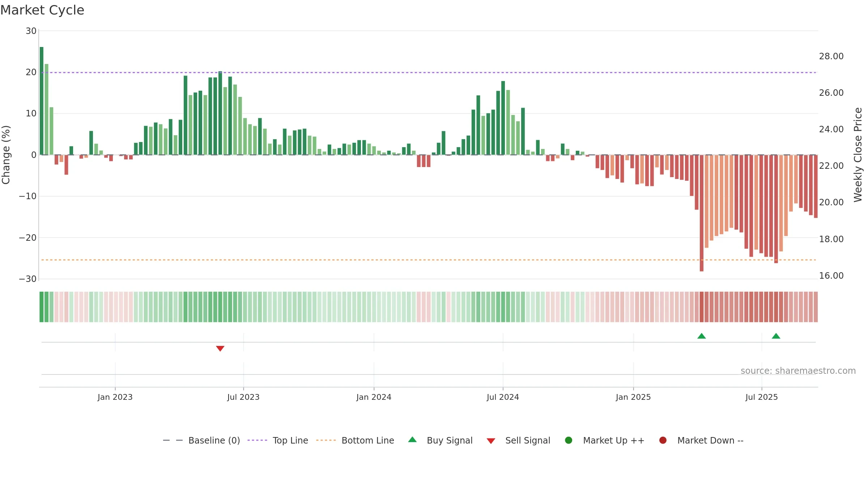
Task: Click the 28.00 price tick on right axis
Action: [x=831, y=56]
